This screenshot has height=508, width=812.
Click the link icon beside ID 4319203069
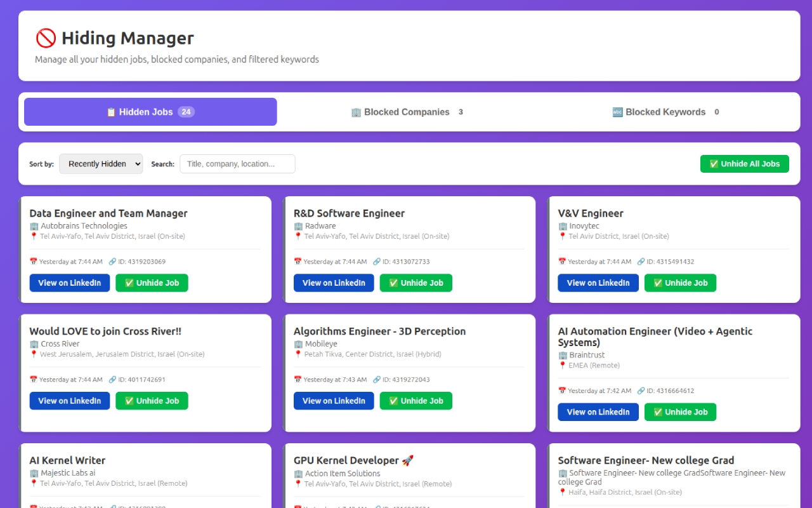tap(112, 261)
